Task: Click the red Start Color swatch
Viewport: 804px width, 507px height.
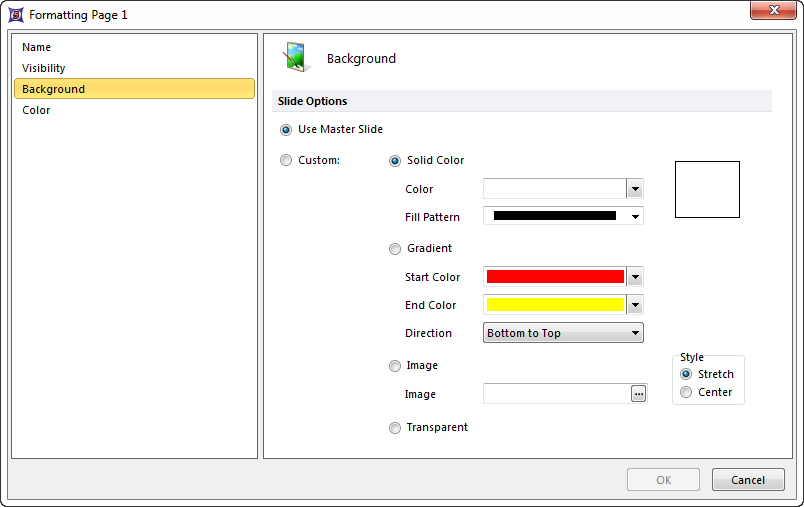Action: [x=555, y=277]
